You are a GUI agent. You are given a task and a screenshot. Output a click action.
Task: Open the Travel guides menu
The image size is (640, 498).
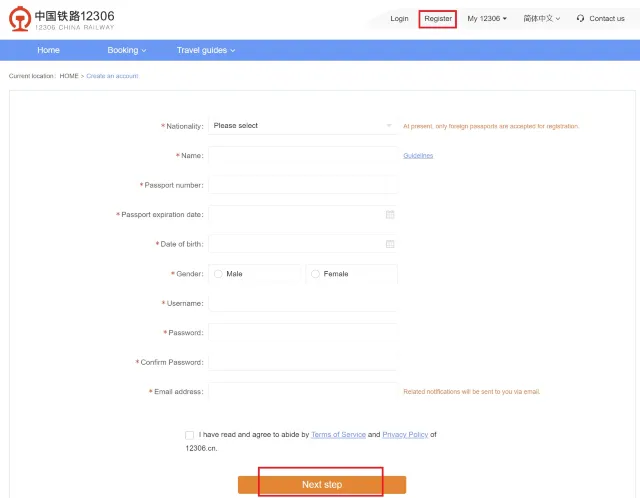click(x=206, y=50)
